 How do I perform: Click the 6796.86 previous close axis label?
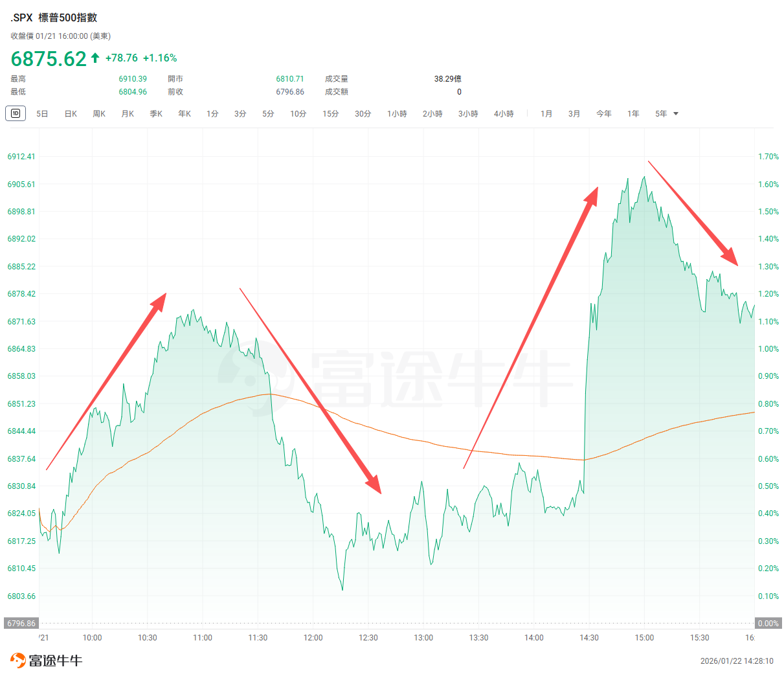click(x=21, y=623)
